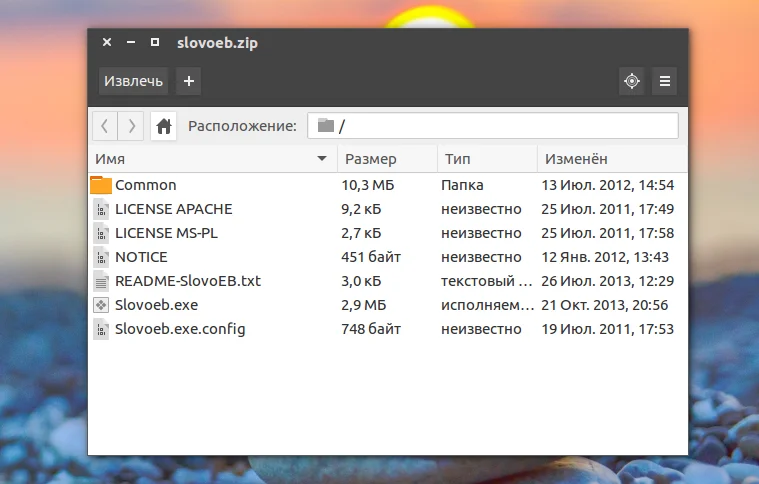Click the locate target icon in header
759x484 pixels.
click(631, 81)
